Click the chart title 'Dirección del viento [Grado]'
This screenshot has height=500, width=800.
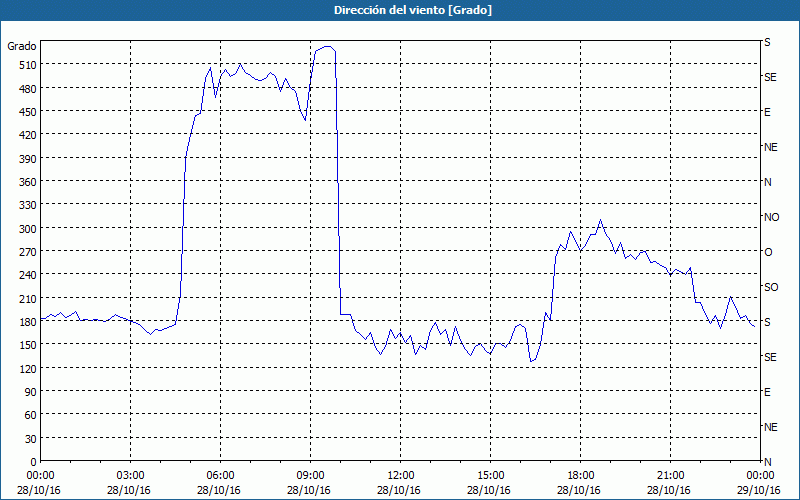(x=413, y=10)
